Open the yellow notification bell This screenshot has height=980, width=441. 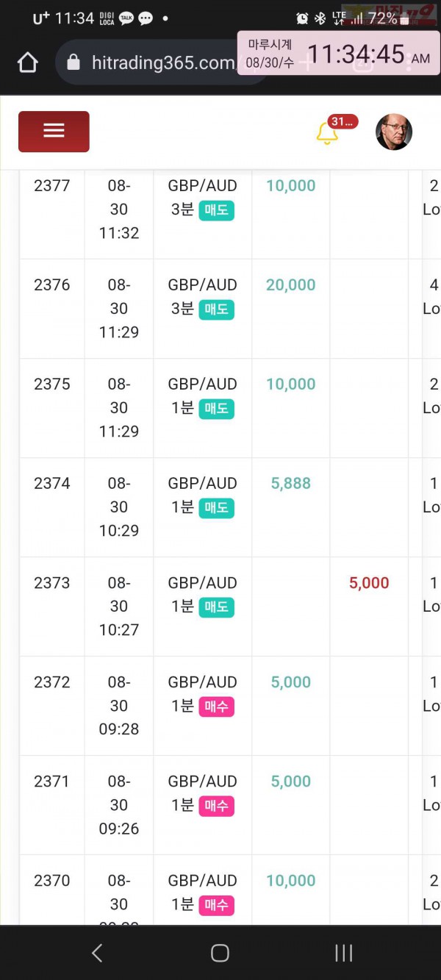(326, 134)
